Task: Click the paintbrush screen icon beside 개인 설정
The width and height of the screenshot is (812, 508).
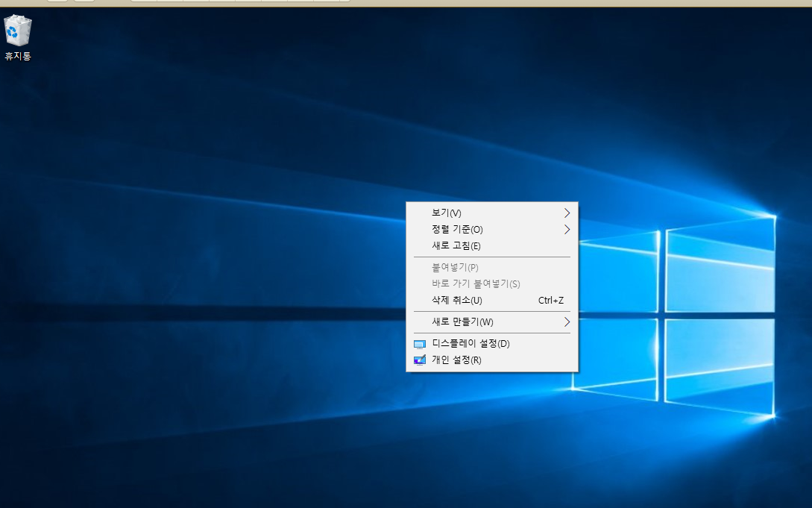Action: (419, 360)
